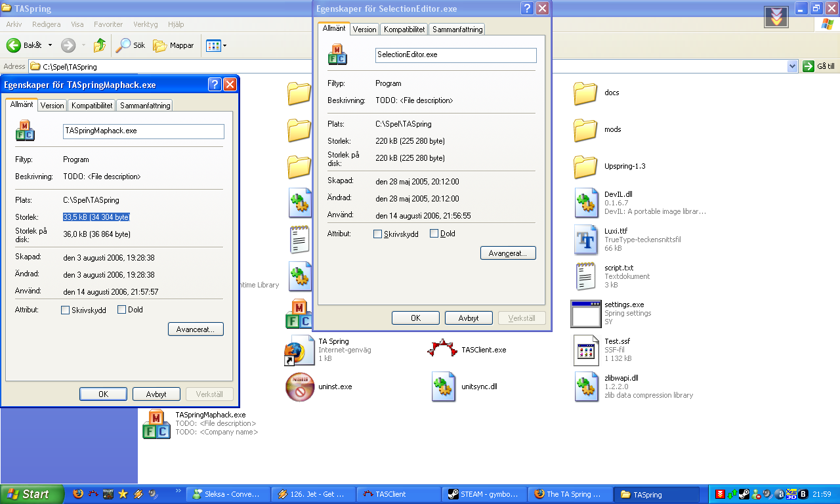
Task: Toggle Dold checkbox in SelectionEditor properties
Action: tap(434, 234)
